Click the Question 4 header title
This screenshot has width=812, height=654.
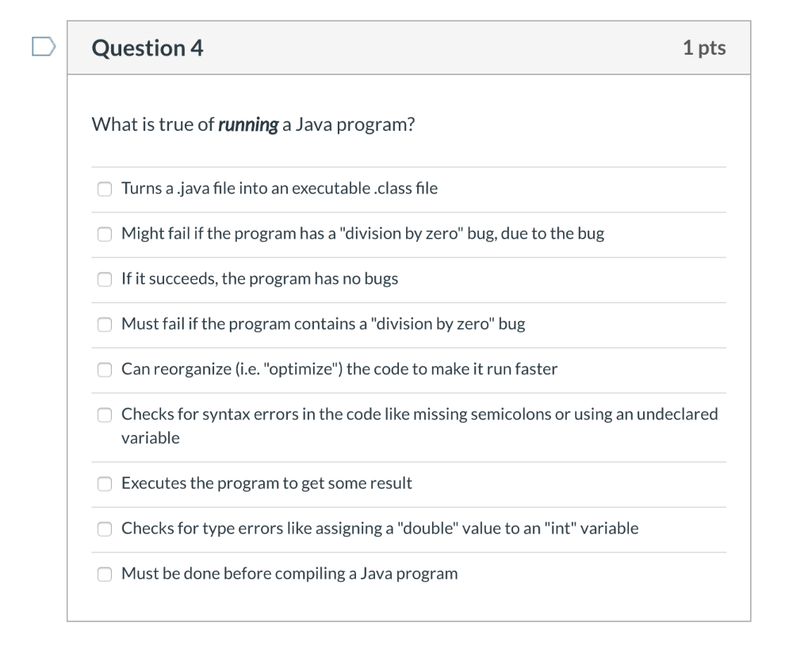click(147, 48)
